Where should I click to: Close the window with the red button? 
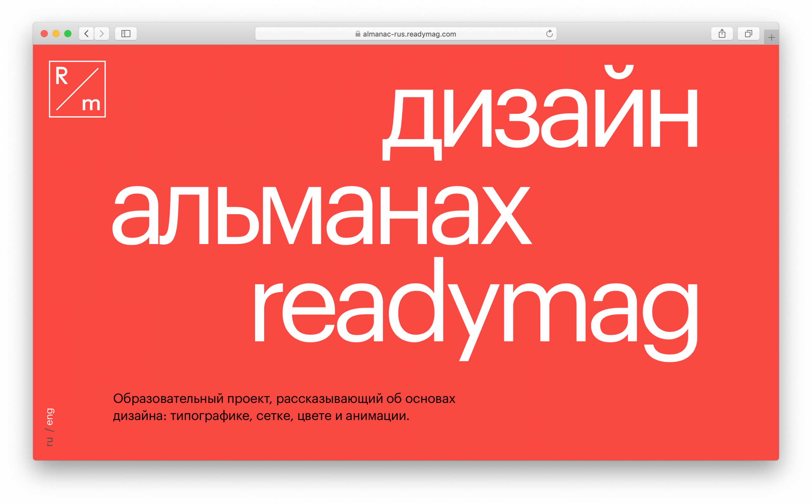click(44, 34)
